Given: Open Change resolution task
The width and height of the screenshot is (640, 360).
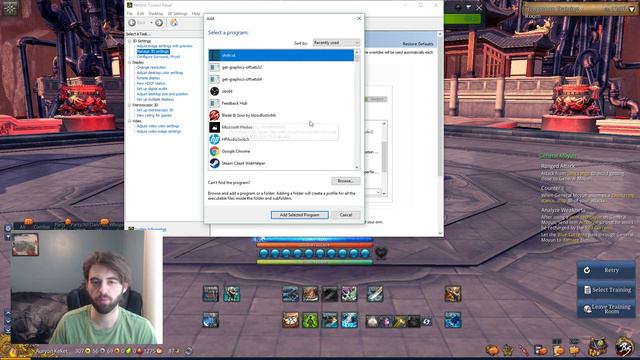Looking at the screenshot, I should (x=151, y=67).
